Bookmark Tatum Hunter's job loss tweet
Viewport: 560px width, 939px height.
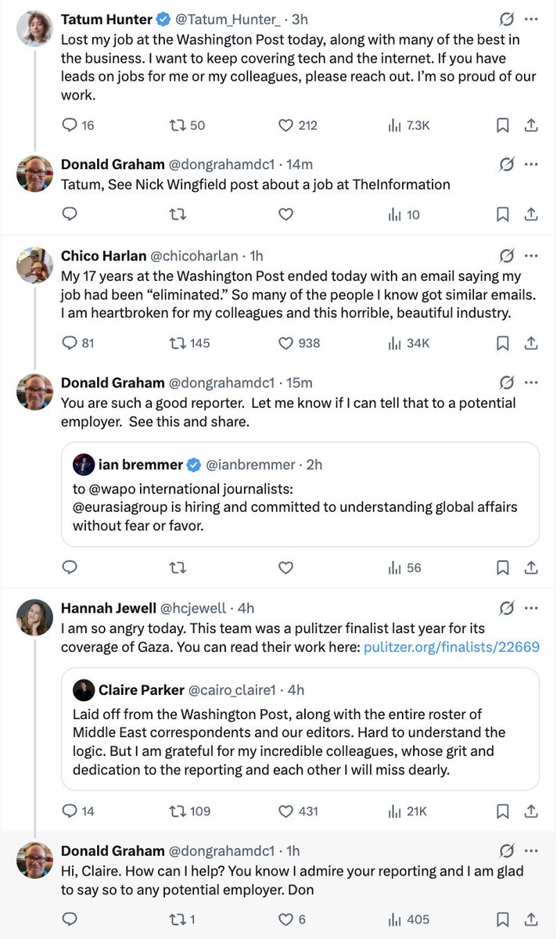click(x=503, y=125)
